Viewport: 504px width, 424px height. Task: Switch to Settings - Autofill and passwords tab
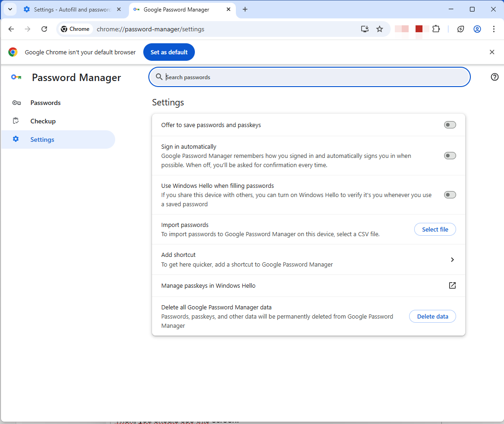(72, 9)
